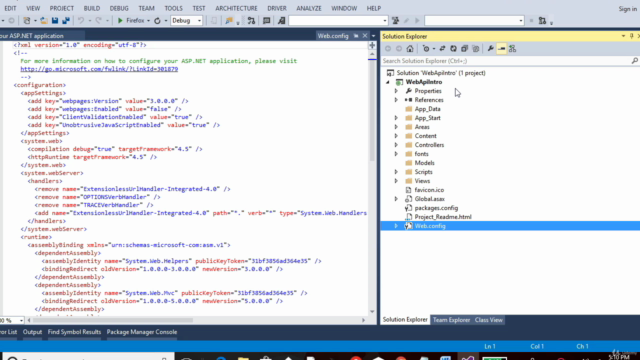Click the View Class Diagram icon
This screenshot has width=640, height=360.
coord(513,49)
